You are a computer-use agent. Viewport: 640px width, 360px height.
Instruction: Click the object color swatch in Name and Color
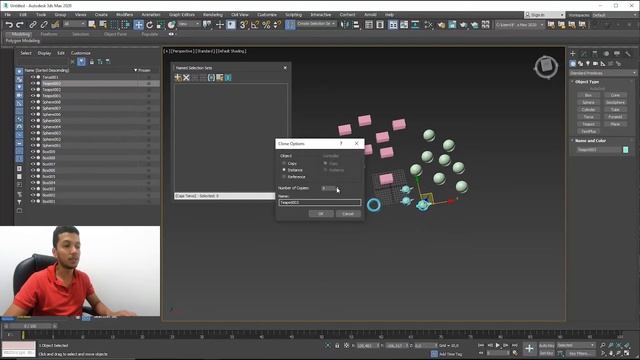[x=625, y=150]
